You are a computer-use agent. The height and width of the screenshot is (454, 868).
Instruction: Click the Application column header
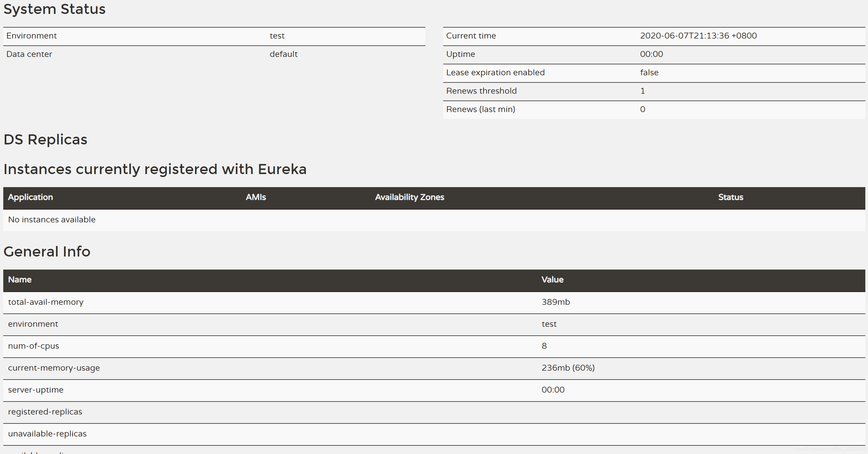30,197
